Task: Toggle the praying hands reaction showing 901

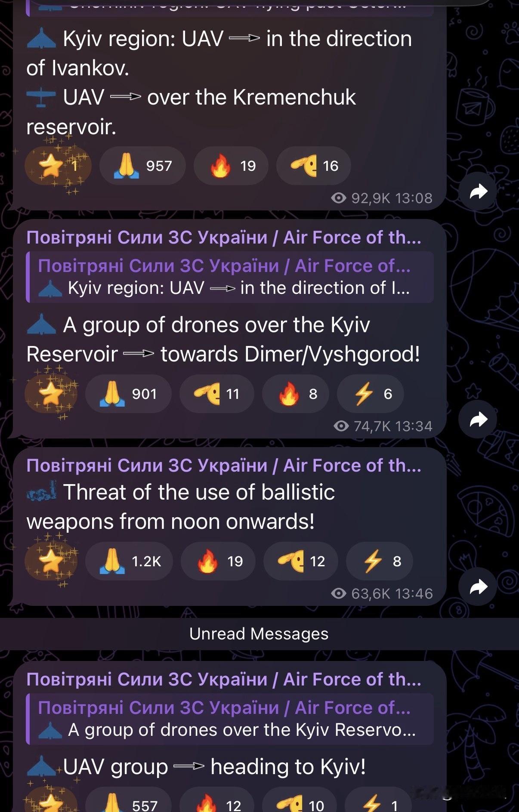Action: [x=128, y=394]
